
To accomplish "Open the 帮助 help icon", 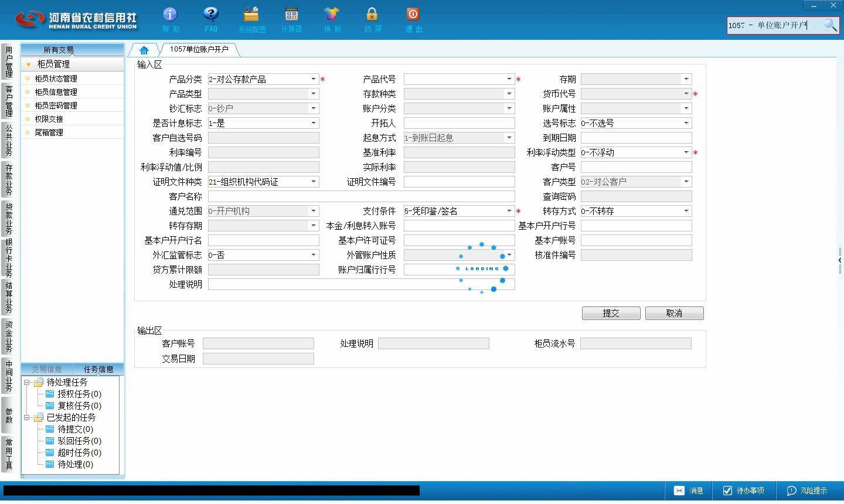I will tap(170, 19).
